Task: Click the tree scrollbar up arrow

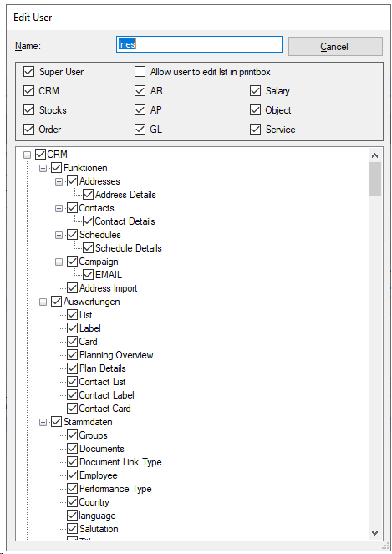Action: (x=374, y=155)
